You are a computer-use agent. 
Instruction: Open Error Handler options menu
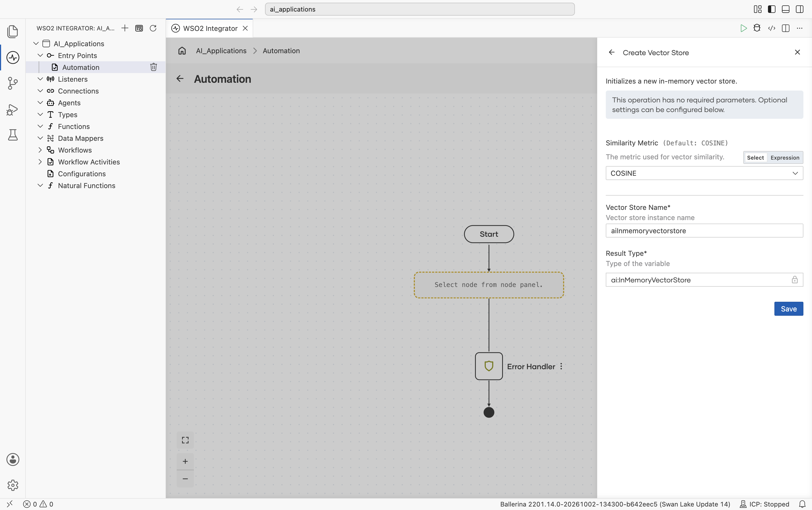(561, 366)
